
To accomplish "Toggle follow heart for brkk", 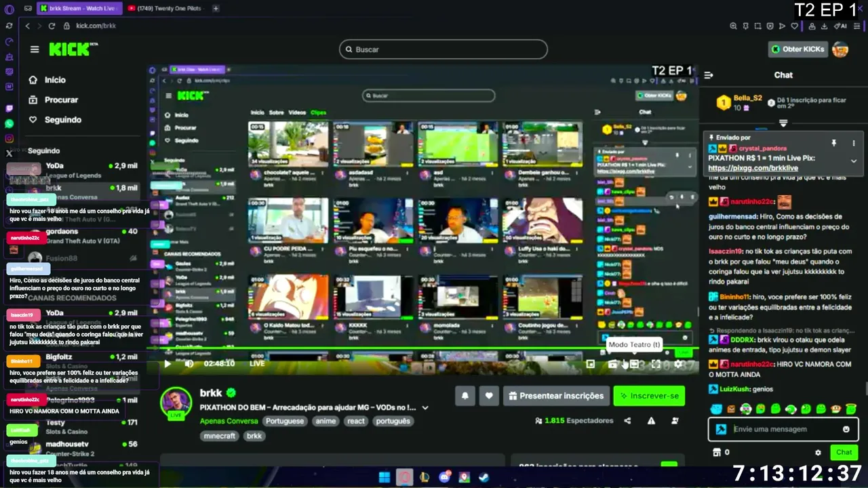I will [488, 396].
